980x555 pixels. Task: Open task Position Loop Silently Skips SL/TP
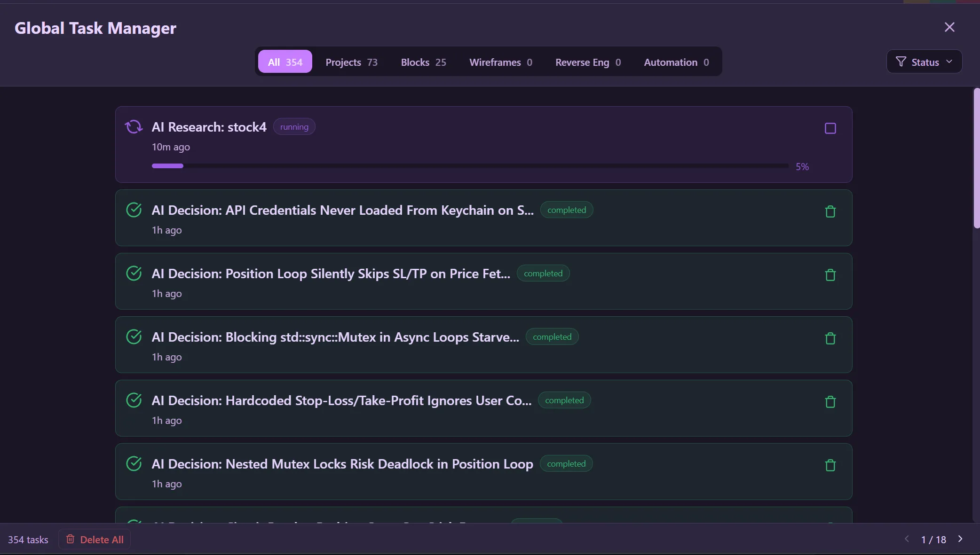pos(331,274)
